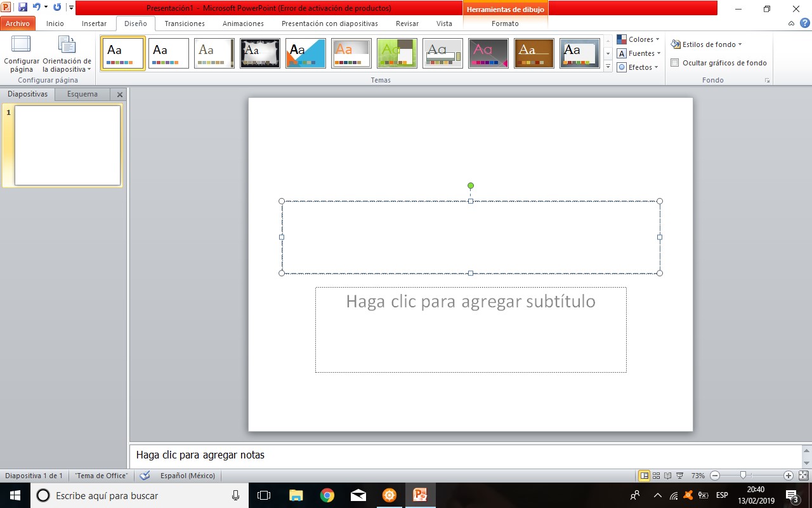The height and width of the screenshot is (508, 812).
Task: Open the Colores theme dropdown
Action: pos(638,39)
